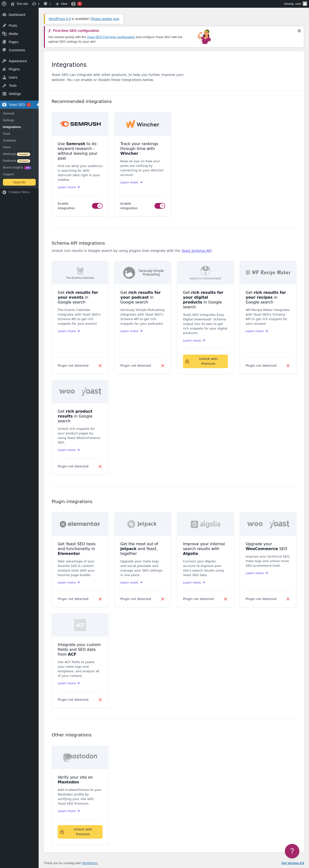Click the Please update now link

click(105, 19)
